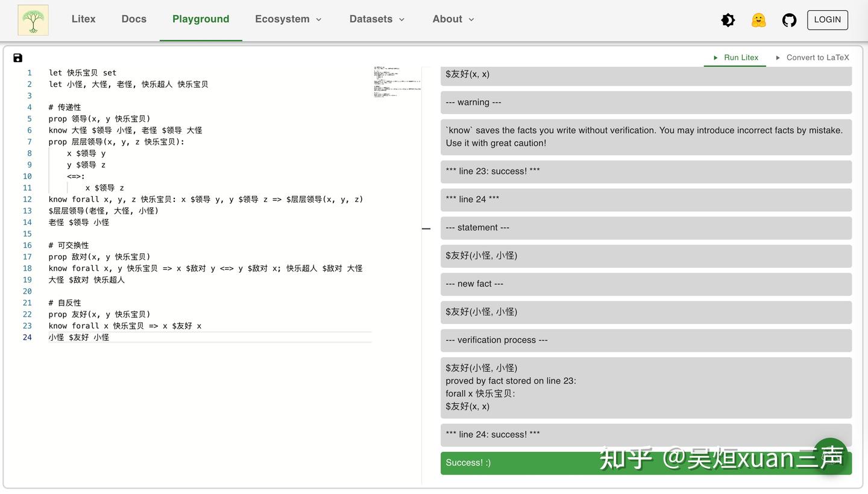Click code line '老怪 $领导 小怪'
The height and width of the screenshot is (494, 868).
pyautogui.click(x=79, y=223)
